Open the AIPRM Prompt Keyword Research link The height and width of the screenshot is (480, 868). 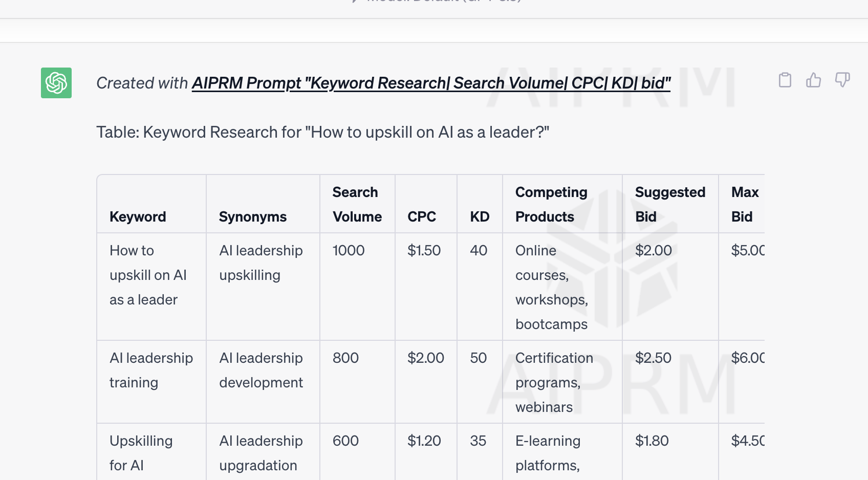[x=431, y=83]
